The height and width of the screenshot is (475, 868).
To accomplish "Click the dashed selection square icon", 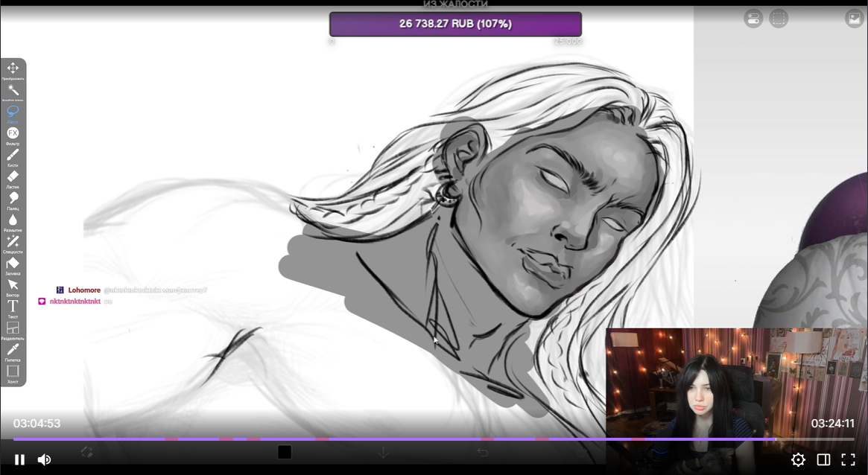I will (779, 19).
